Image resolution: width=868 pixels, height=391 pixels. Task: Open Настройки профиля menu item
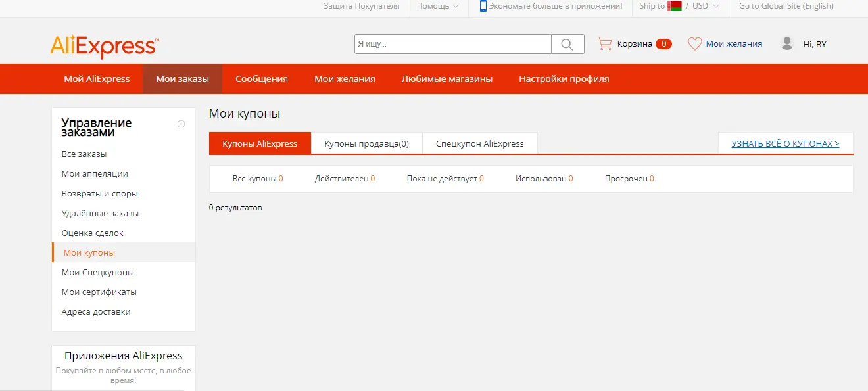click(x=564, y=79)
